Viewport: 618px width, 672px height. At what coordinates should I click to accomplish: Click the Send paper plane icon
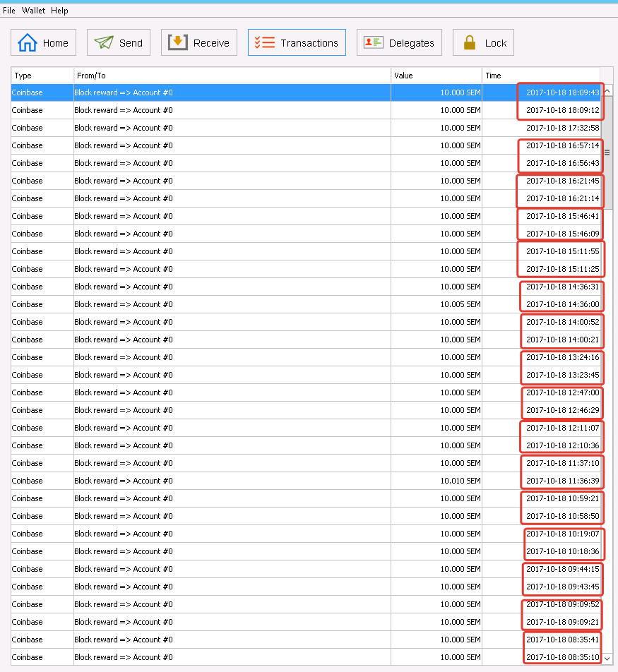(104, 42)
